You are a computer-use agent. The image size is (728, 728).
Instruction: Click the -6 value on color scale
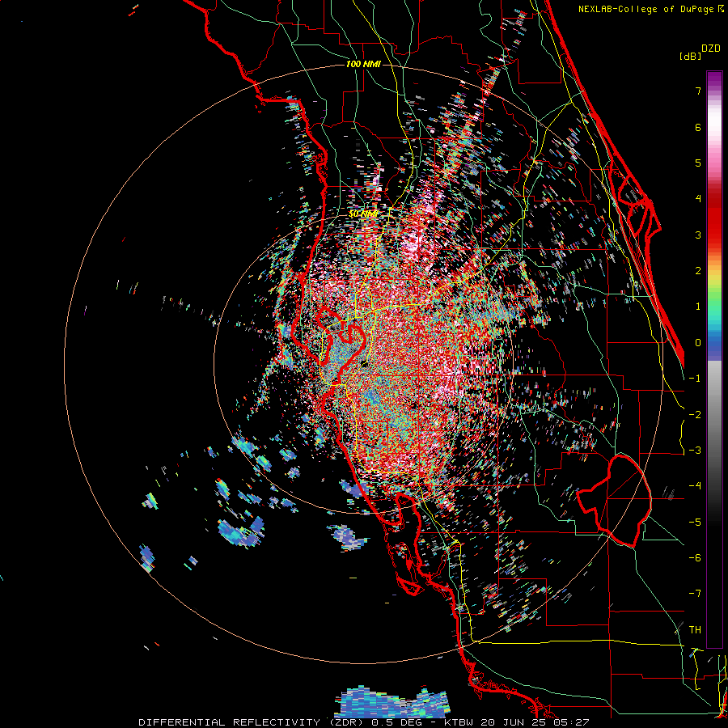[695, 558]
